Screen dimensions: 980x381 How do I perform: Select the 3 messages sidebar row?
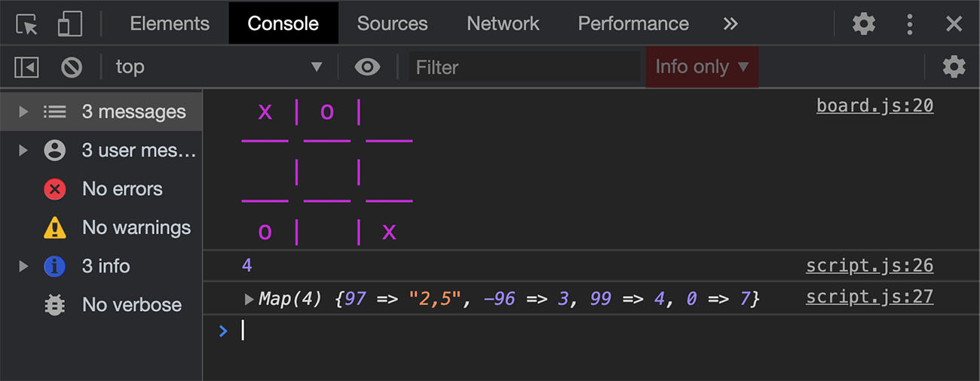tap(101, 111)
